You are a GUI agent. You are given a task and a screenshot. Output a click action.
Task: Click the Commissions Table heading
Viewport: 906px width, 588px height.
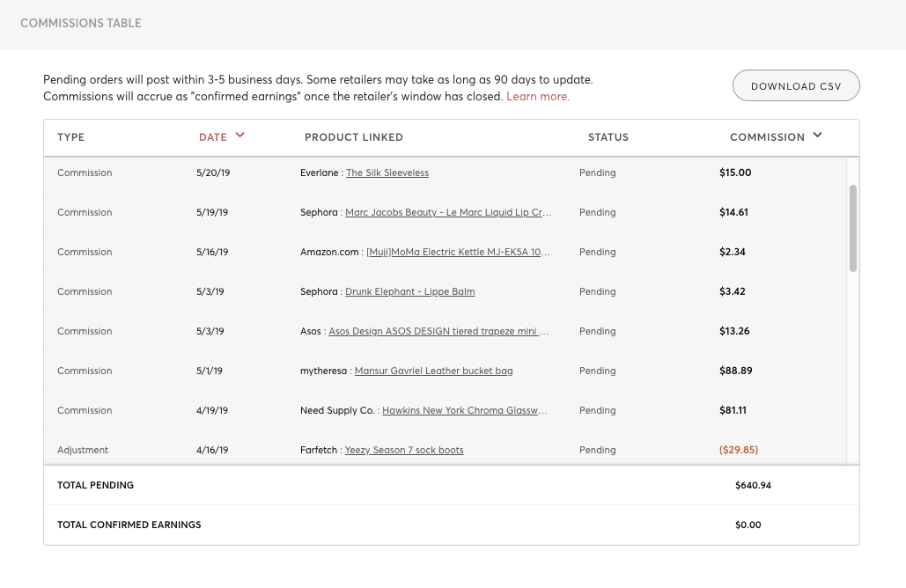[x=81, y=24]
